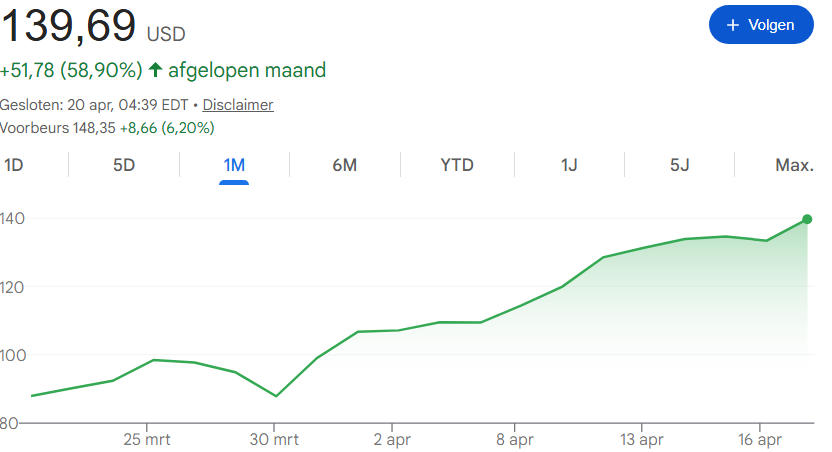This screenshot has height=452, width=832.
Task: Click the 8 apr date marker
Action: pos(515,439)
